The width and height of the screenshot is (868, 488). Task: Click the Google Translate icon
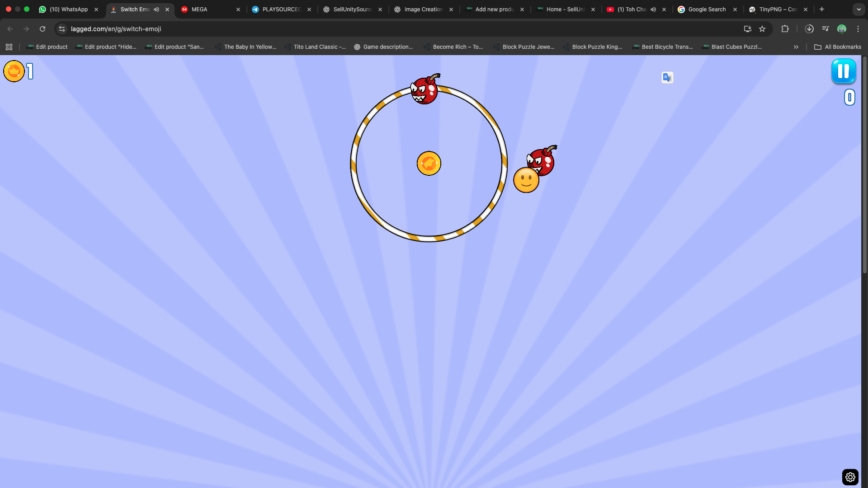click(x=667, y=77)
